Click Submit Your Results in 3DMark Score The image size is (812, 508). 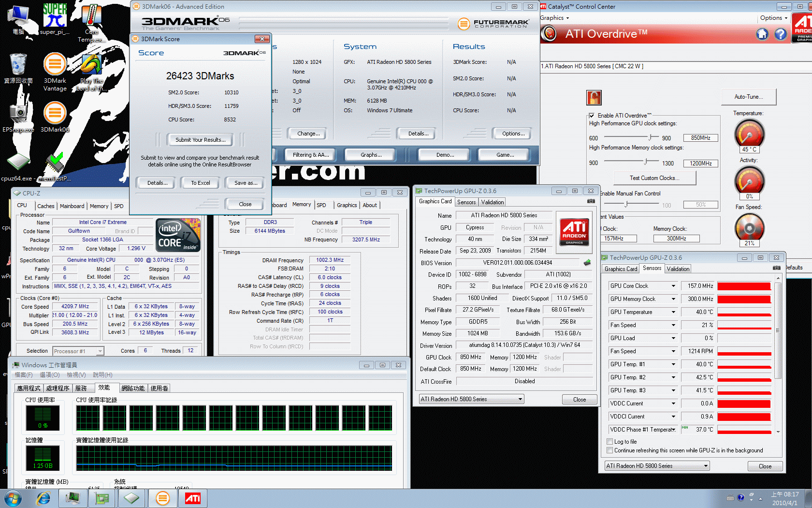[200, 140]
